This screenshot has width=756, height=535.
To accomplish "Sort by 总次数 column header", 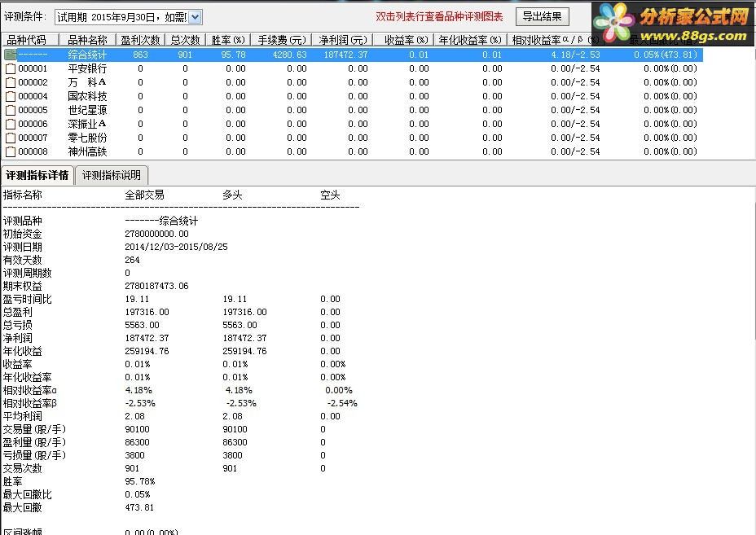I will coord(185,40).
